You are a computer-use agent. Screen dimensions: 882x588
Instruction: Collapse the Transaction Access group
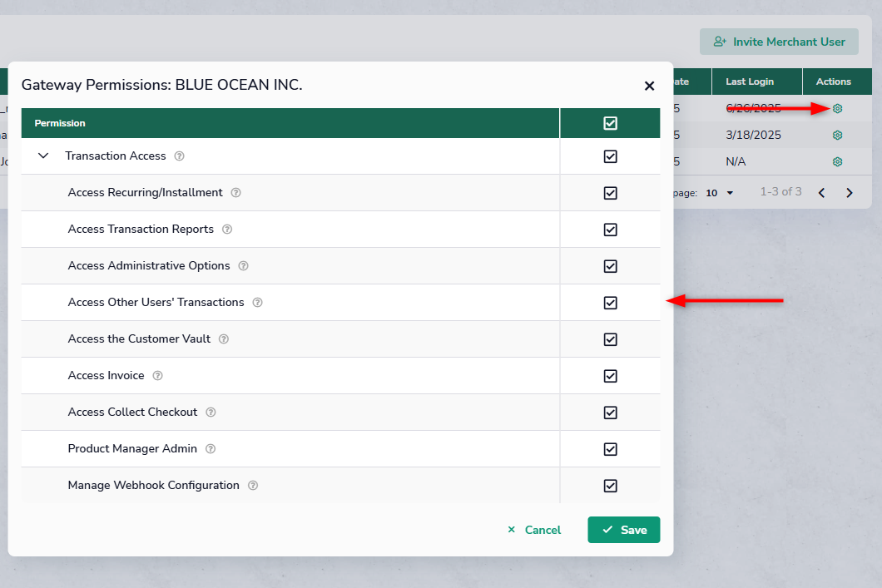[x=44, y=156]
